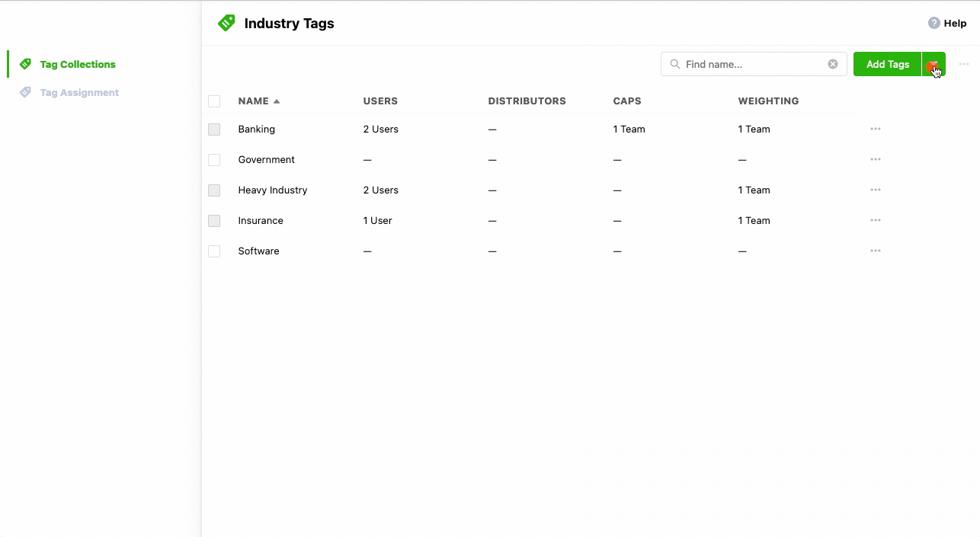980x537 pixels.
Task: Click the Government tag name
Action: click(x=266, y=159)
